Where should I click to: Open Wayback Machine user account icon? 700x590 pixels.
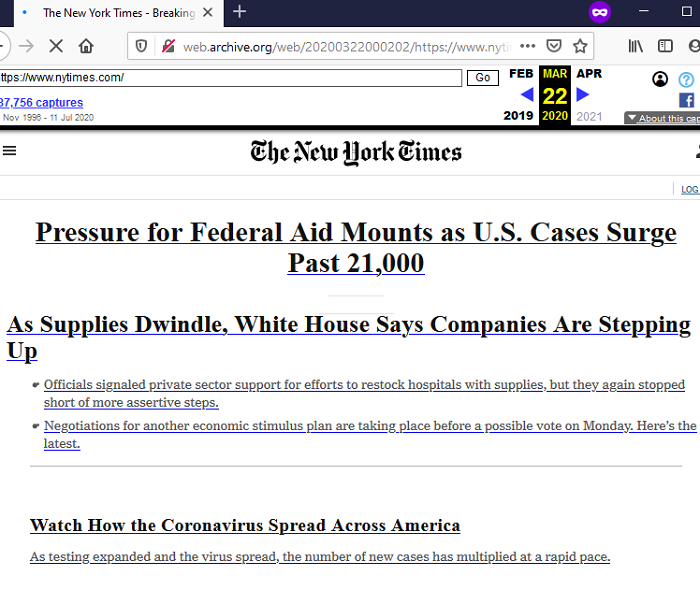pyautogui.click(x=660, y=79)
